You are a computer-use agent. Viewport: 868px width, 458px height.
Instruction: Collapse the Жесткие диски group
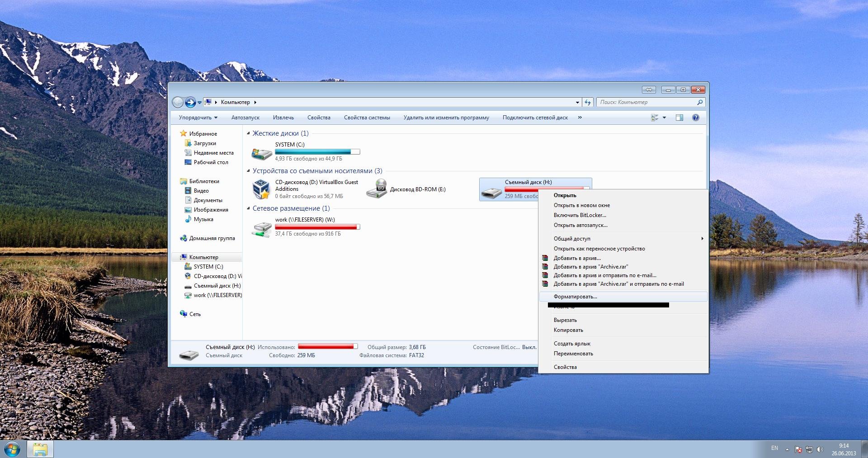click(x=248, y=133)
